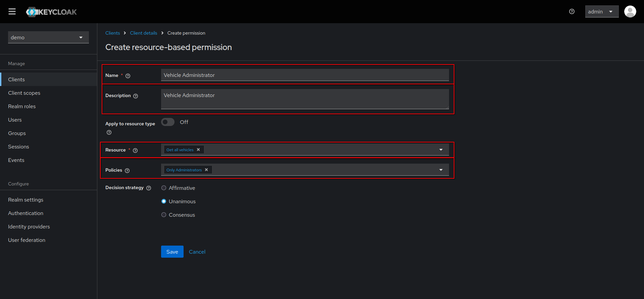This screenshot has width=644, height=299.
Task: Open Sessions in sidebar
Action: (49, 146)
